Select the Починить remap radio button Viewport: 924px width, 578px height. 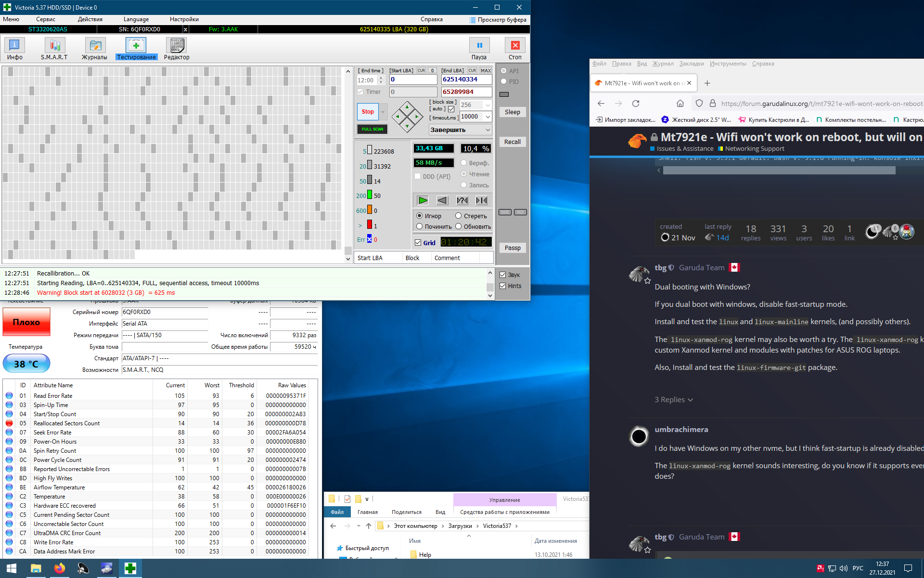tap(420, 226)
